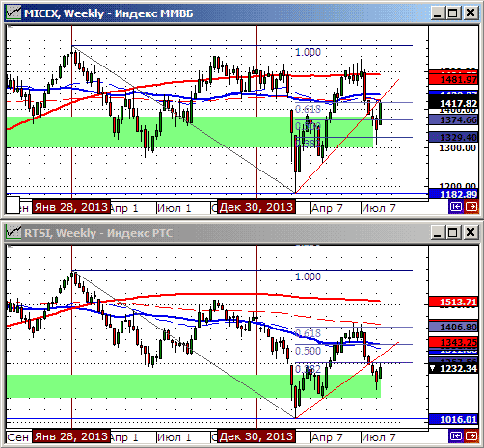The height and width of the screenshot is (448, 484).
Task: Minimize the RTSI Weekly chart window
Action: (437, 232)
